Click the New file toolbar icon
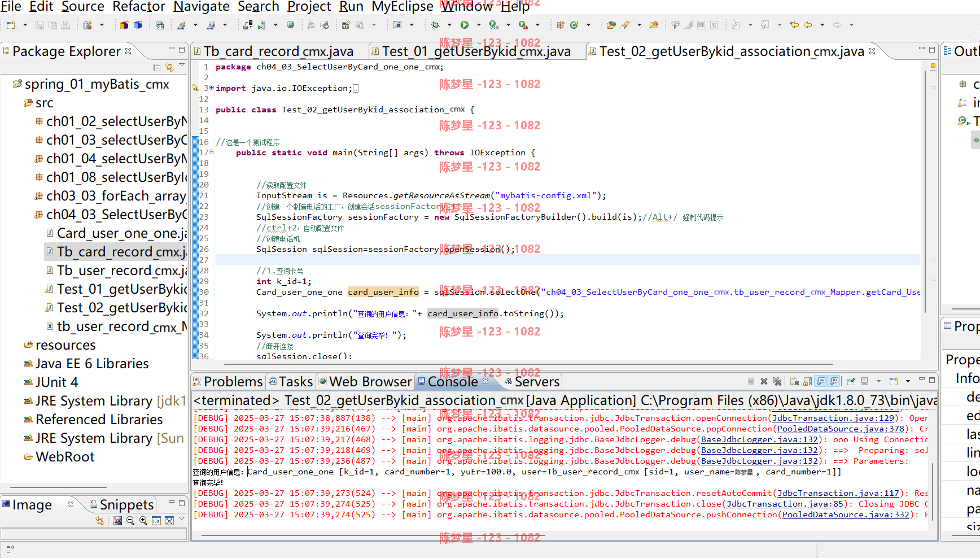The image size is (980, 558). (11, 25)
